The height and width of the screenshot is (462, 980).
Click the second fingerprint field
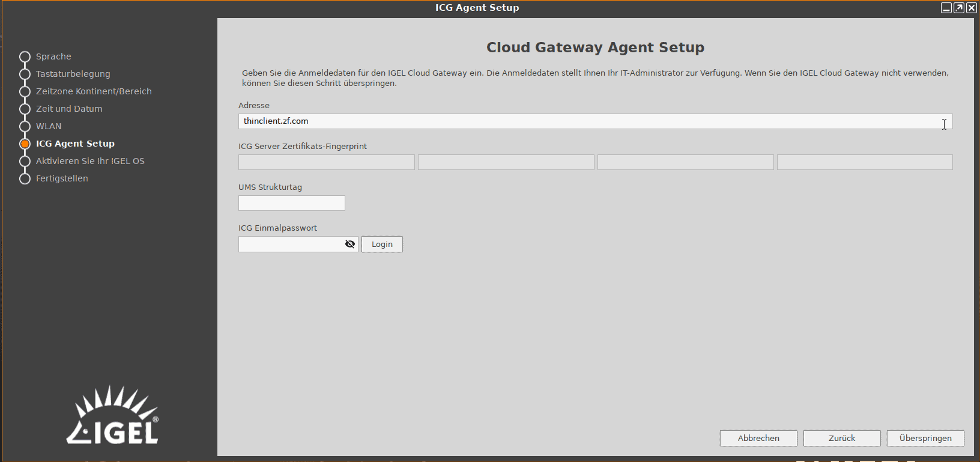[506, 162]
